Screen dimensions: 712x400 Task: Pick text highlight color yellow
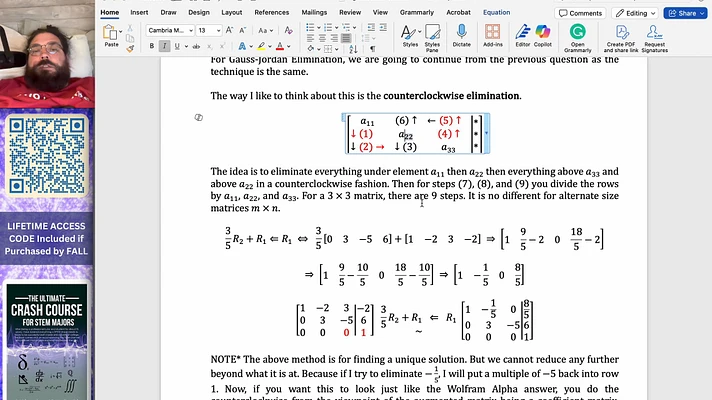point(261,46)
